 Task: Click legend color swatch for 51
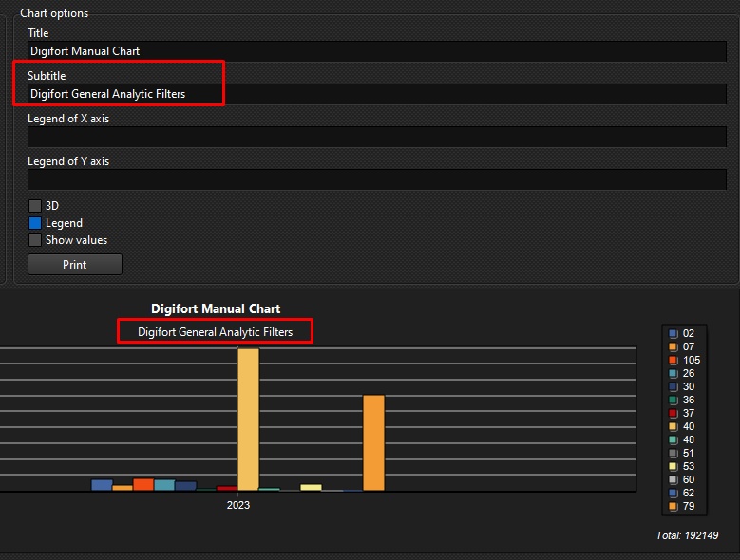(674, 454)
